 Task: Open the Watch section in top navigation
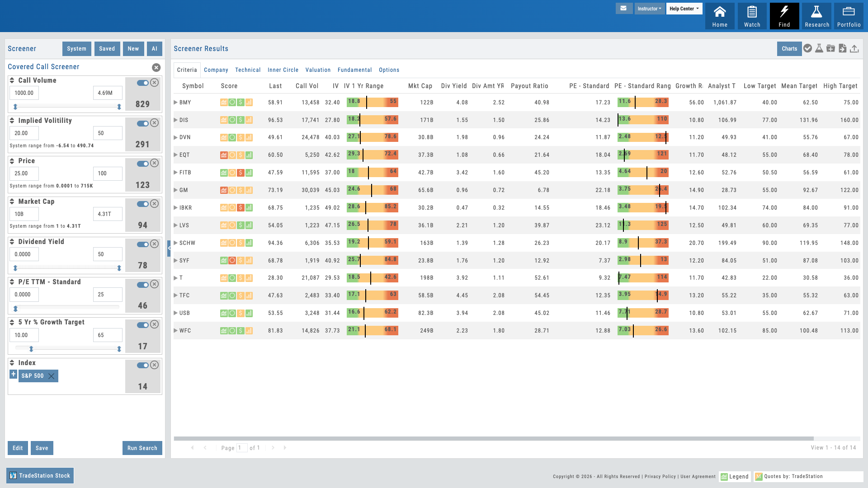752,16
